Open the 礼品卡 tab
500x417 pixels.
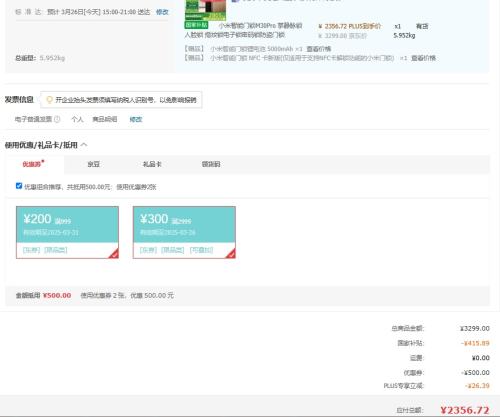coord(152,164)
